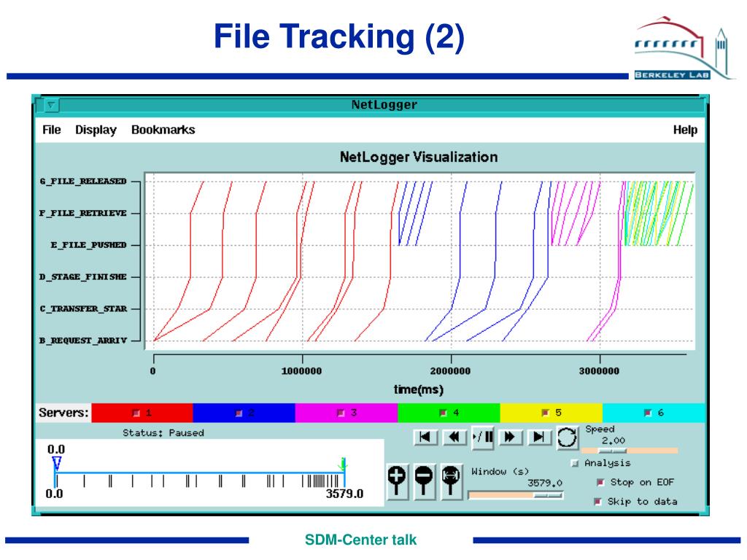Open the Display menu
Image resolution: width=747 pixels, height=560 pixels.
coord(96,130)
